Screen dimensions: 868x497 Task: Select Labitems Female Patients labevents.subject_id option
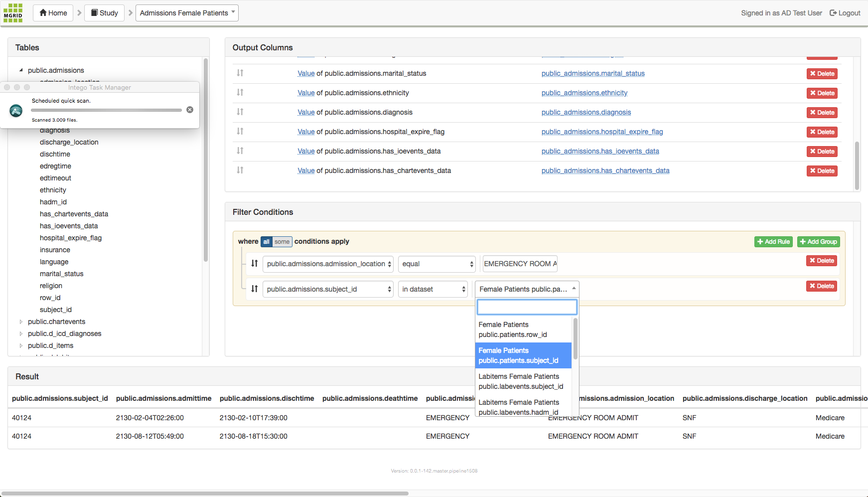click(x=523, y=381)
